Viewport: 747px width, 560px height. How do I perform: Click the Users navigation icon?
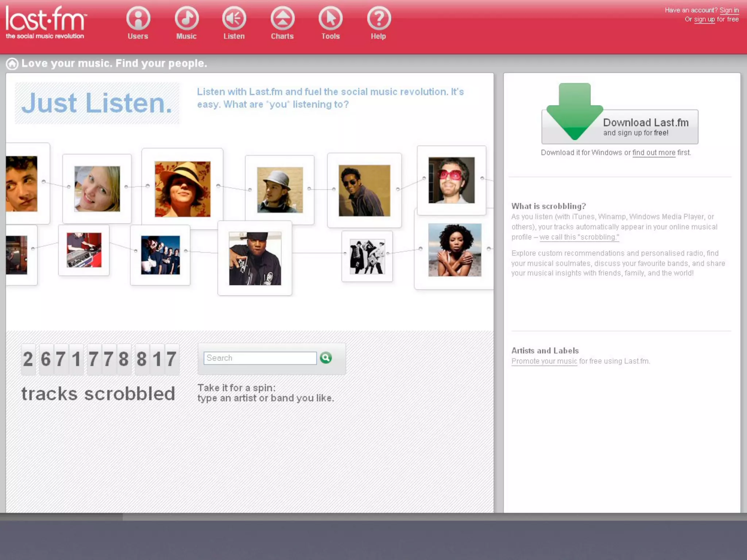[138, 18]
